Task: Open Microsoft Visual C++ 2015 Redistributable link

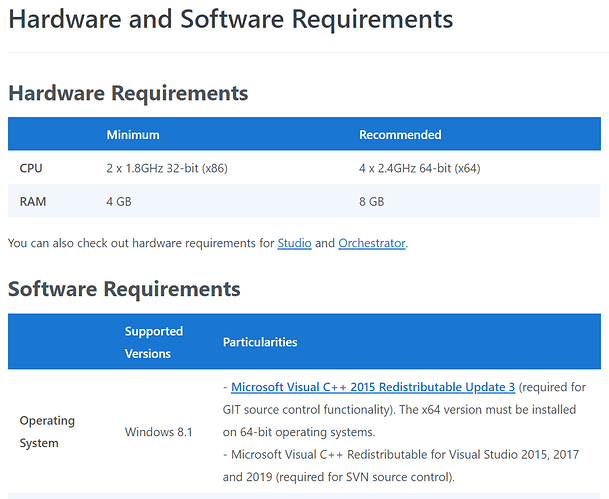Action: pyautogui.click(x=373, y=387)
